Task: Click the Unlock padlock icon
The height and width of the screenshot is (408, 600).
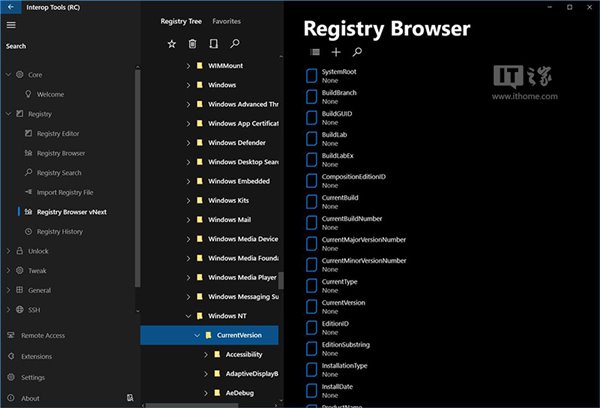Action: coord(20,251)
